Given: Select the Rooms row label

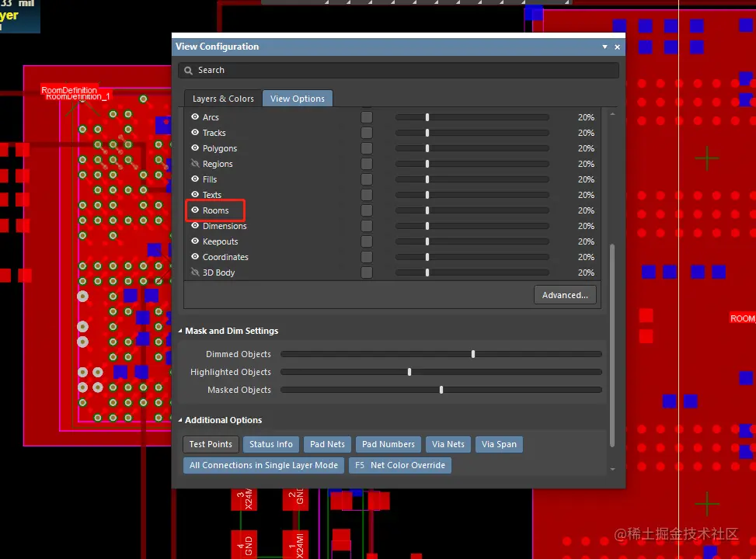Looking at the screenshot, I should 215,210.
